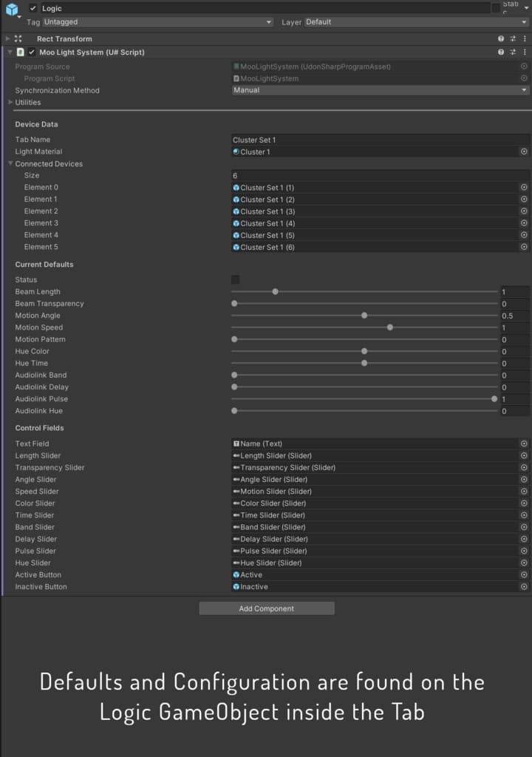Click the Tab Name input field
The image size is (532, 757).
[378, 140]
